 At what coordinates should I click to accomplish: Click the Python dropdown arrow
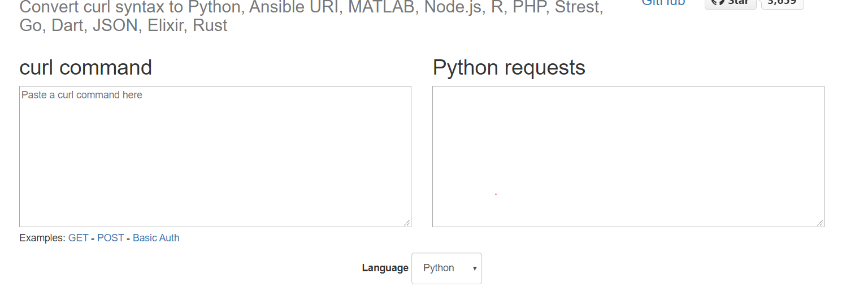(x=474, y=268)
